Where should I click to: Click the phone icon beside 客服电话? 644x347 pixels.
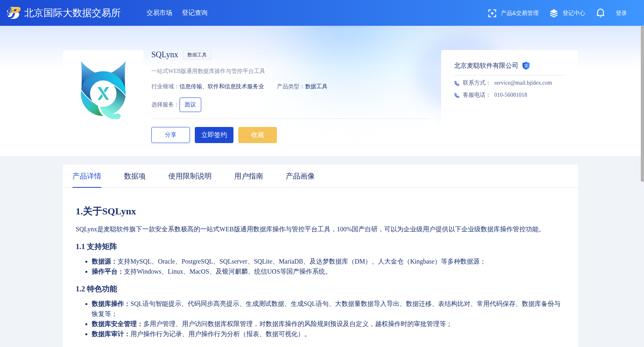coord(457,96)
